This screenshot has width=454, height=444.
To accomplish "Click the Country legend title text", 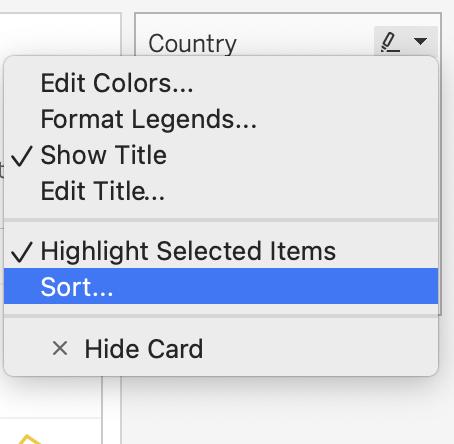I will [192, 43].
